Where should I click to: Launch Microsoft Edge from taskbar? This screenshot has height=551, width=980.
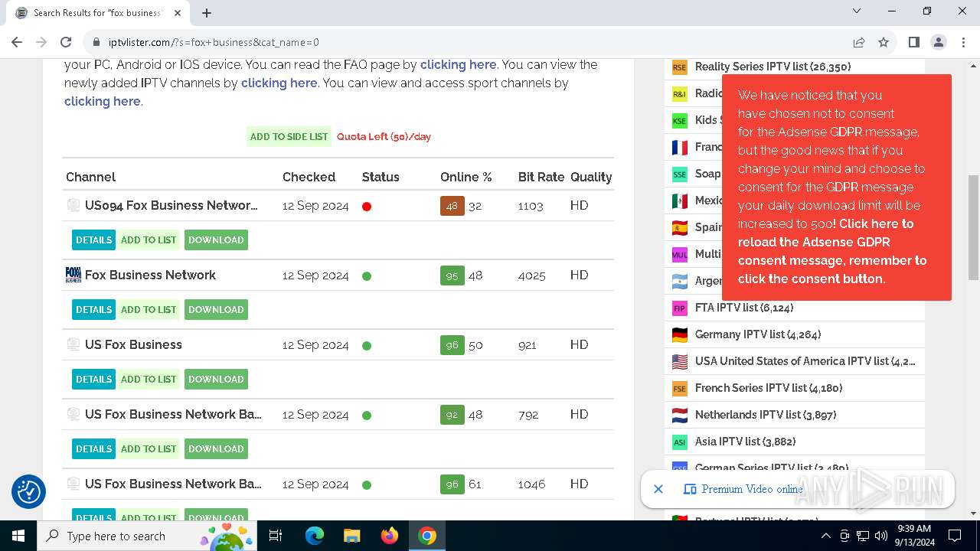click(315, 536)
